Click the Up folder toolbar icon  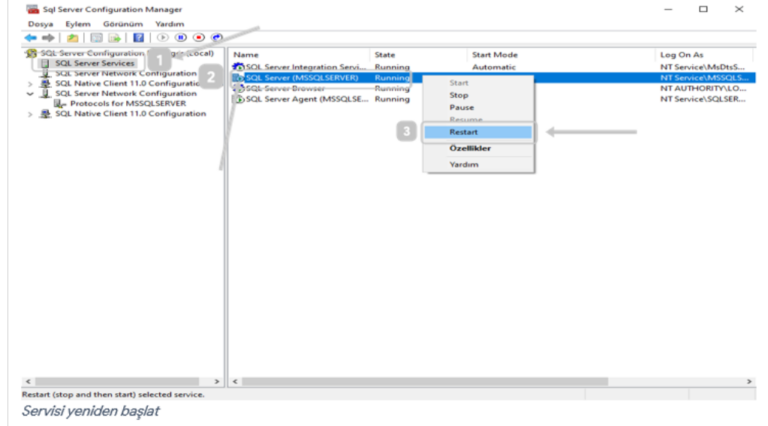[x=72, y=37]
